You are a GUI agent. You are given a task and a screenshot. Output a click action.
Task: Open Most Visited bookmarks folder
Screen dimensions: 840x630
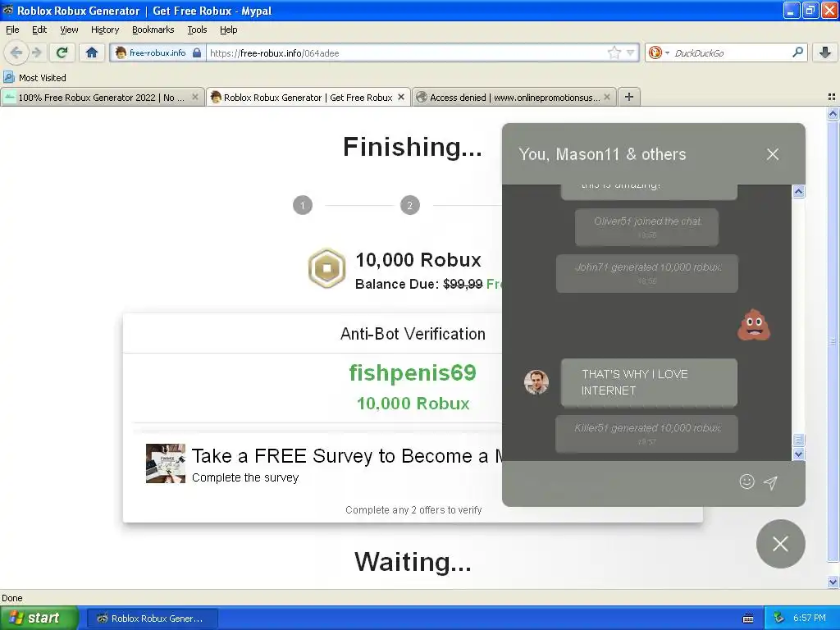pos(34,78)
